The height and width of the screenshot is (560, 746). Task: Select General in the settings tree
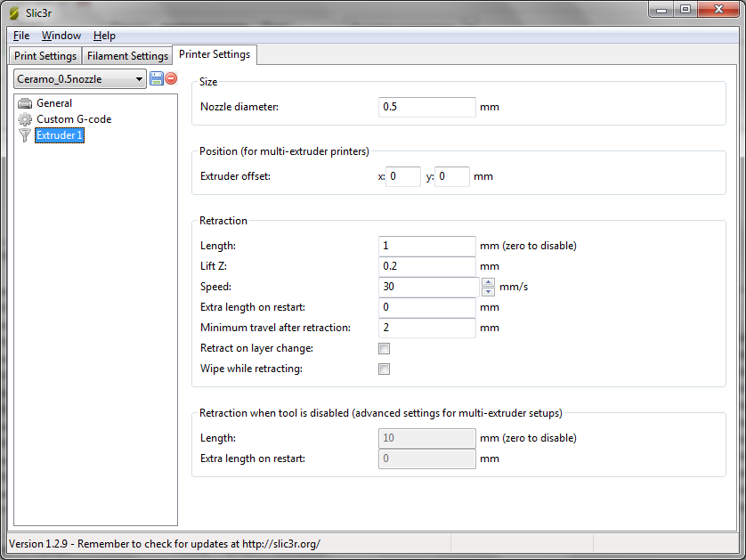tap(54, 103)
